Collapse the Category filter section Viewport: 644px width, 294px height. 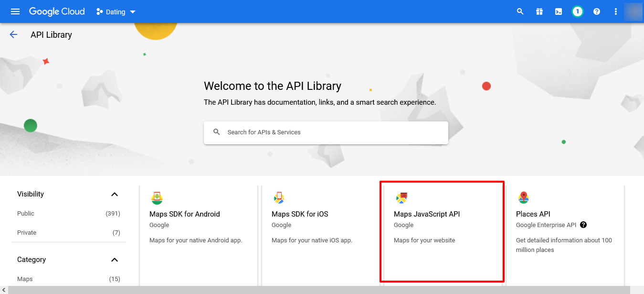tap(115, 260)
